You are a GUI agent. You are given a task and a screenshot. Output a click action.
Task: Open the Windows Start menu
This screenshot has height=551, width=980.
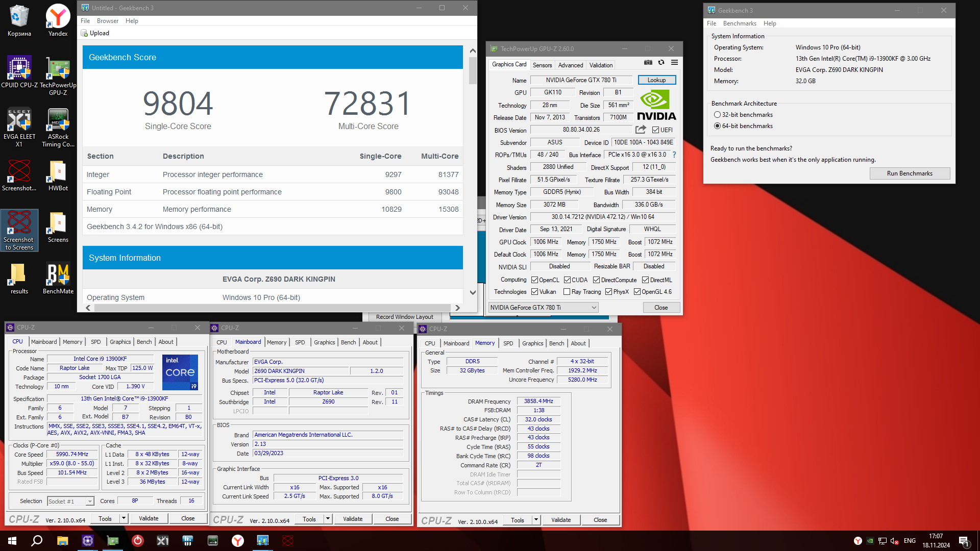(12, 541)
